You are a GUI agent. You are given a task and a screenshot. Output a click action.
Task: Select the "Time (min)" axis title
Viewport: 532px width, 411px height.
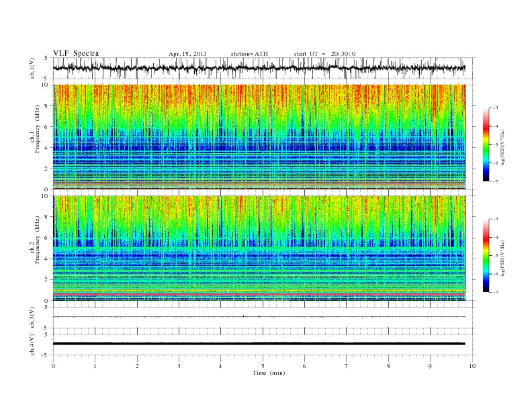tap(269, 373)
